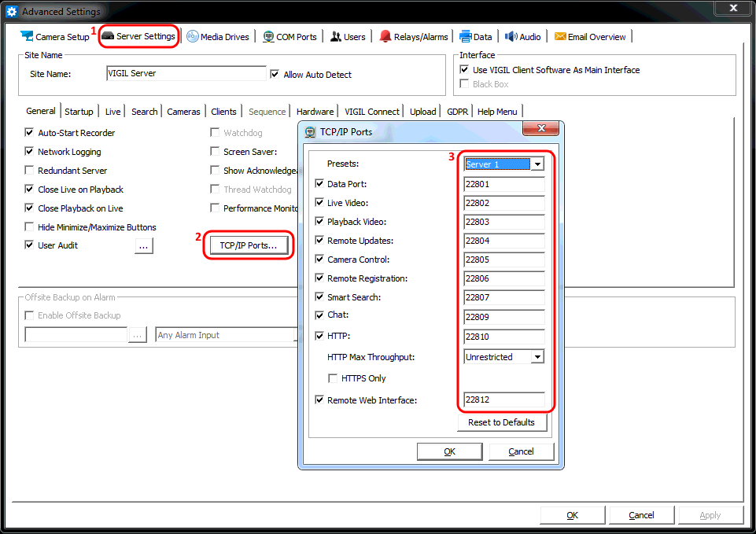Screen dimensions: 756x534
Task: Toggle Allow Auto Detect checkbox
Action: [275, 74]
